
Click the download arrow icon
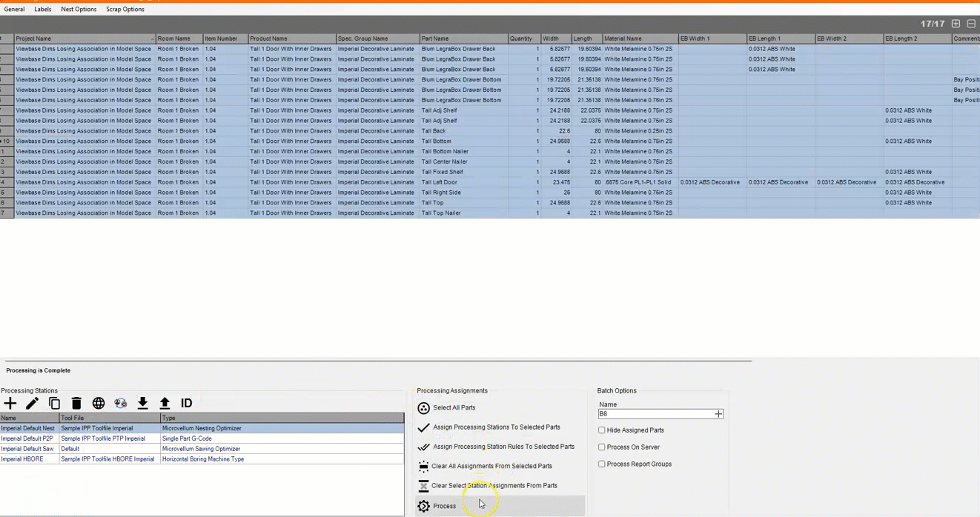pos(142,403)
